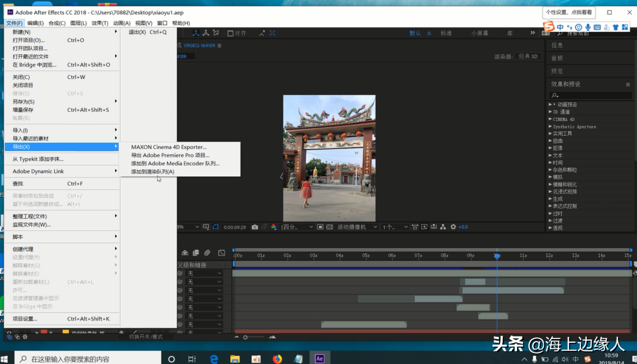The height and width of the screenshot is (364, 637).
Task: Toggle the transparency grid in the composition panel
Action: tap(327, 226)
